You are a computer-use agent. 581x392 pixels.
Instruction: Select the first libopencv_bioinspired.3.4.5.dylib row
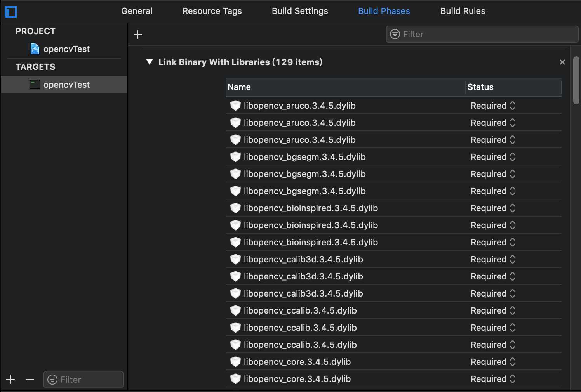(x=394, y=208)
